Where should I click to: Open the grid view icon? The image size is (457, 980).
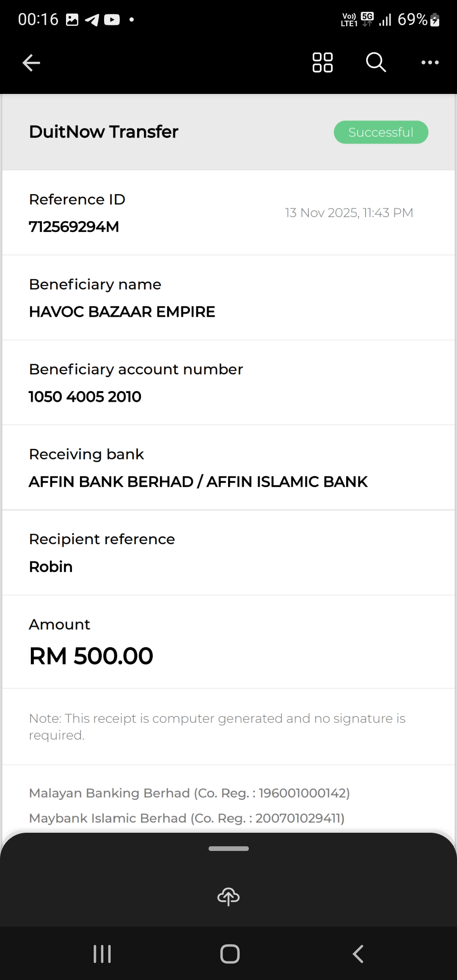click(x=322, y=63)
